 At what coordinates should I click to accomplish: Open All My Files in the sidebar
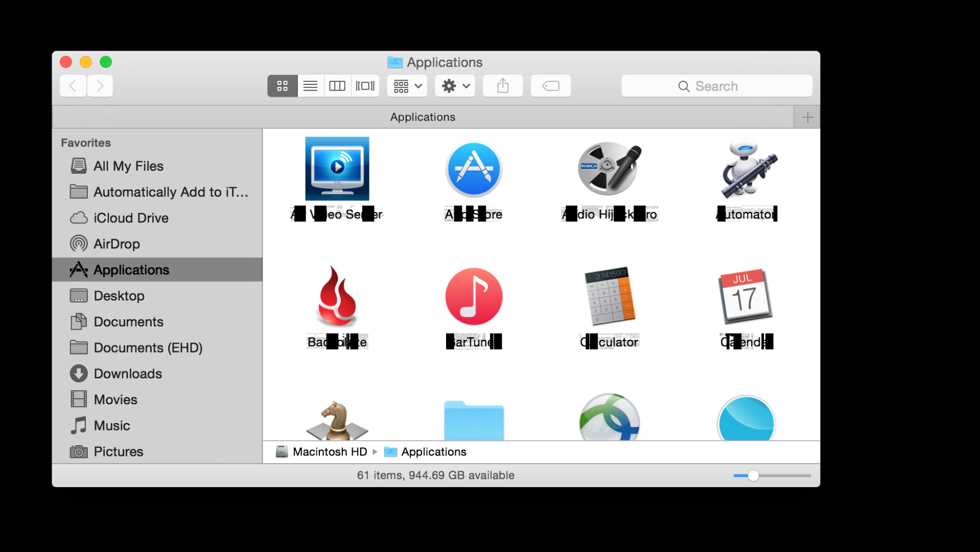point(157,166)
